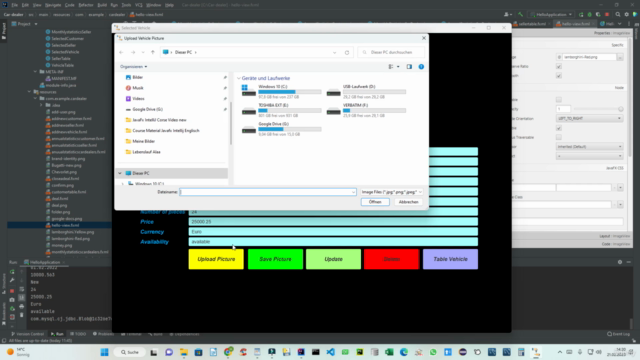Open the Organisieren dropdown
The image size is (640, 360).
click(x=133, y=67)
